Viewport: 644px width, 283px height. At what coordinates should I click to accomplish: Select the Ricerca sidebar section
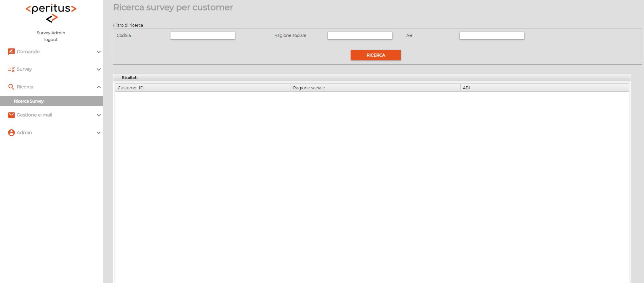pos(51,87)
